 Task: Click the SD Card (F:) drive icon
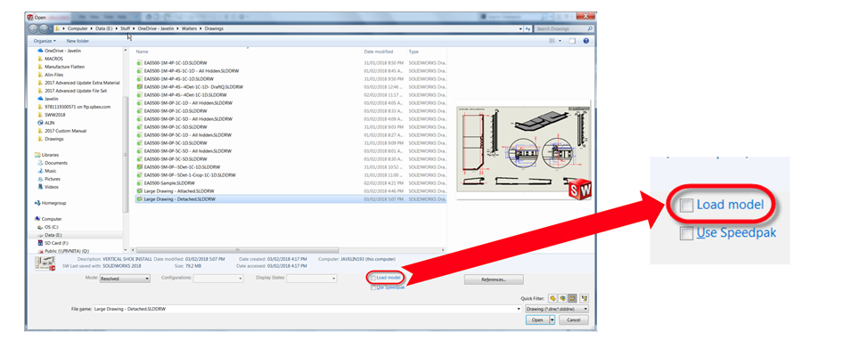[x=40, y=243]
